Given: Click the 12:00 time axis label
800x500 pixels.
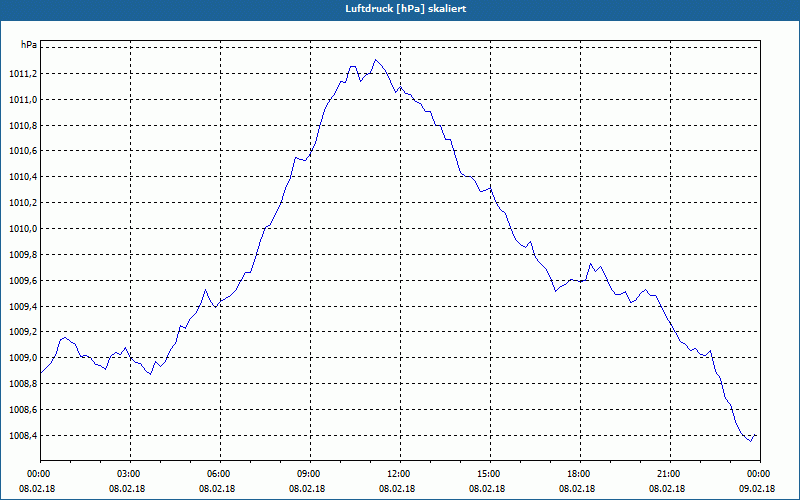Looking at the screenshot, I should point(401,474).
